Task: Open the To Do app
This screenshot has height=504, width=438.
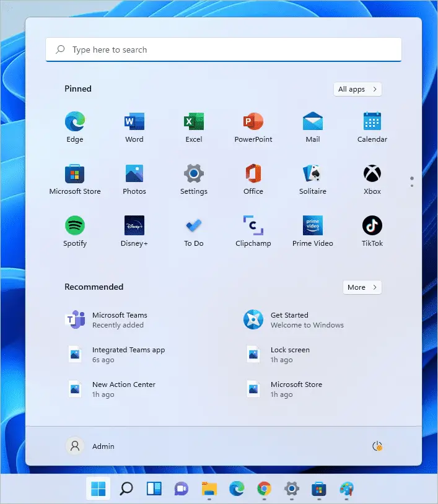Action: pyautogui.click(x=193, y=231)
